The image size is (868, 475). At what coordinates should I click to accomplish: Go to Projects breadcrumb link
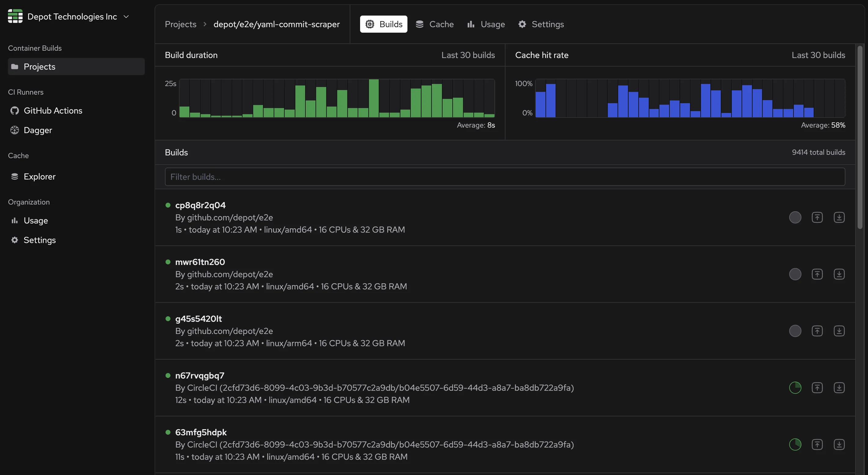[180, 24]
